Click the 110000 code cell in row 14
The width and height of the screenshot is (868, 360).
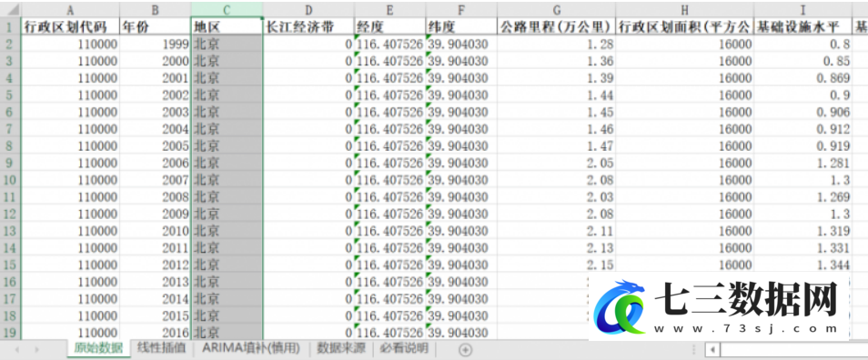[70, 248]
